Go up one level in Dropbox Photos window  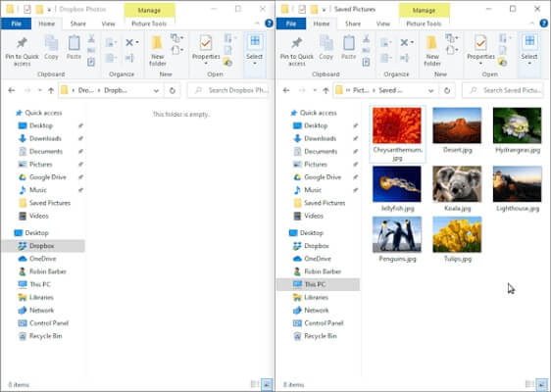coord(51,90)
